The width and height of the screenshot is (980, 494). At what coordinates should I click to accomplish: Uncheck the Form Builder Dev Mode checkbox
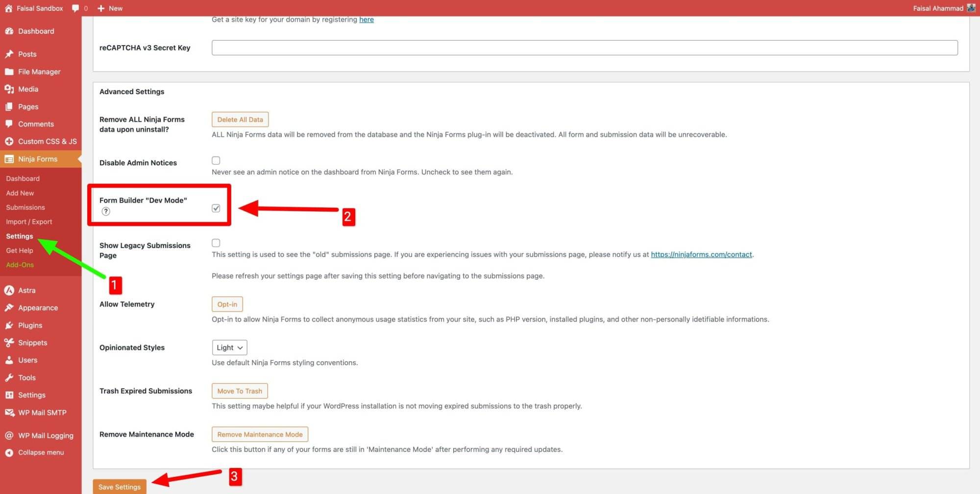pos(216,208)
